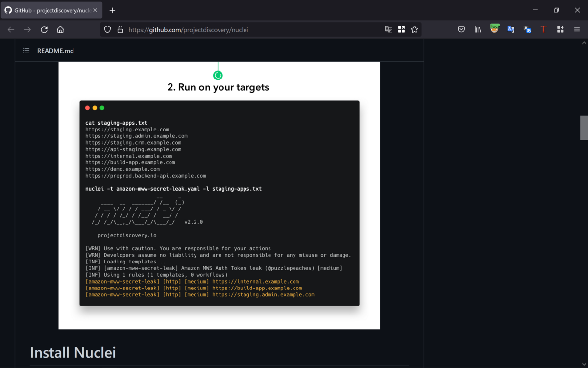This screenshot has width=588, height=368.
Task: Click the page vertical scrollbar thumb
Action: click(584, 128)
